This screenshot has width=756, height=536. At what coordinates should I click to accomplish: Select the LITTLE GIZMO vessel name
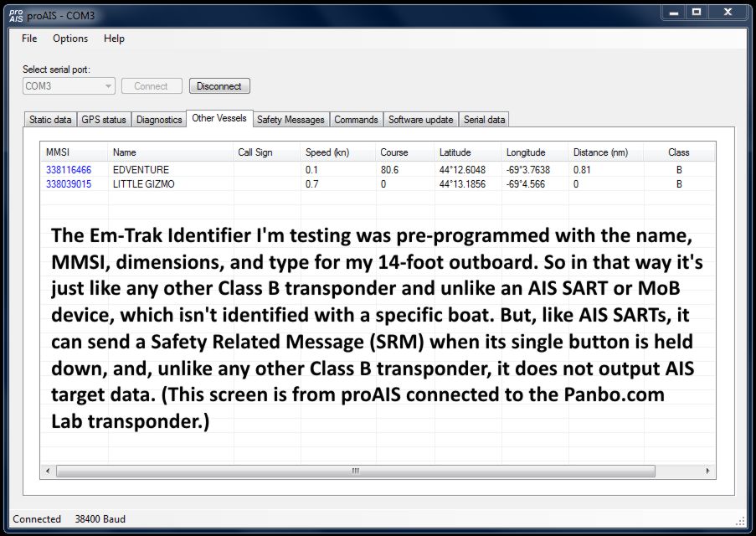coord(144,183)
